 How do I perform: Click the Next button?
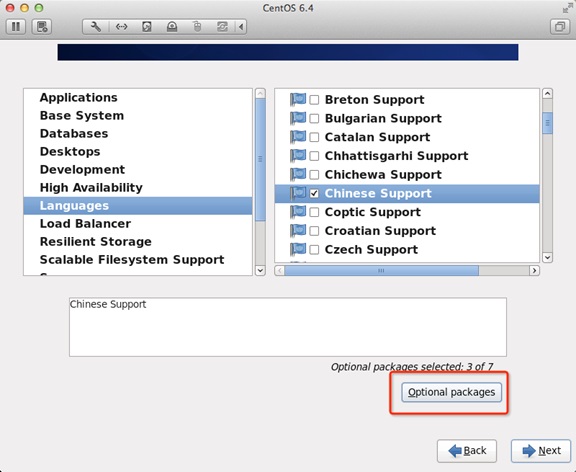coord(541,451)
